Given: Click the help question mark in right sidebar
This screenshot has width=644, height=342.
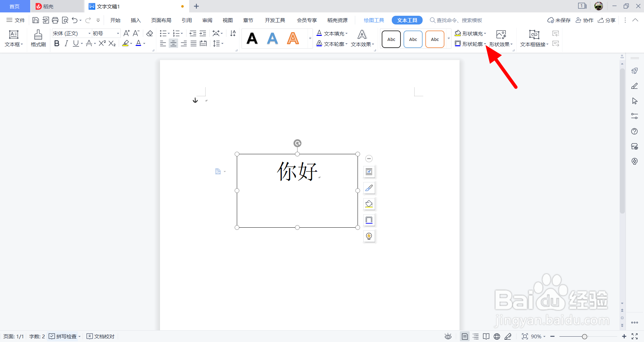Looking at the screenshot, I should pyautogui.click(x=634, y=131).
